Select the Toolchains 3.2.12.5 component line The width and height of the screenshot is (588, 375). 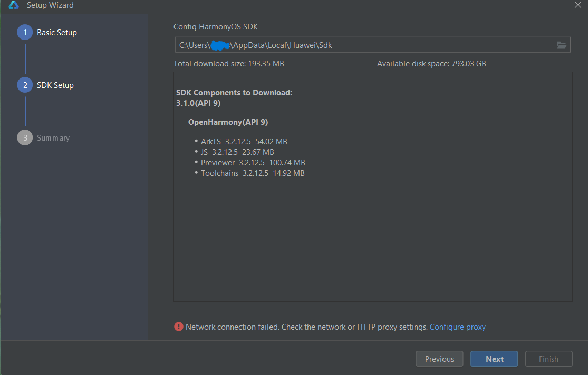pos(253,173)
